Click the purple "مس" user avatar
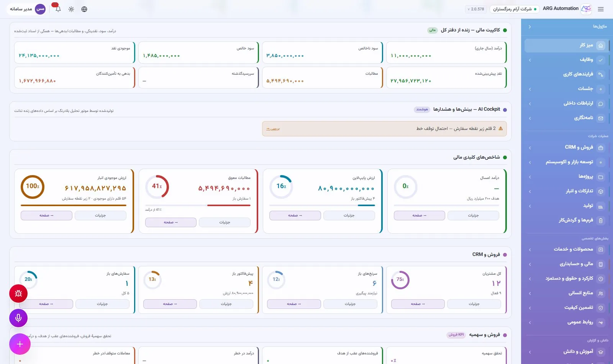This screenshot has height=364, width=613. (40, 9)
